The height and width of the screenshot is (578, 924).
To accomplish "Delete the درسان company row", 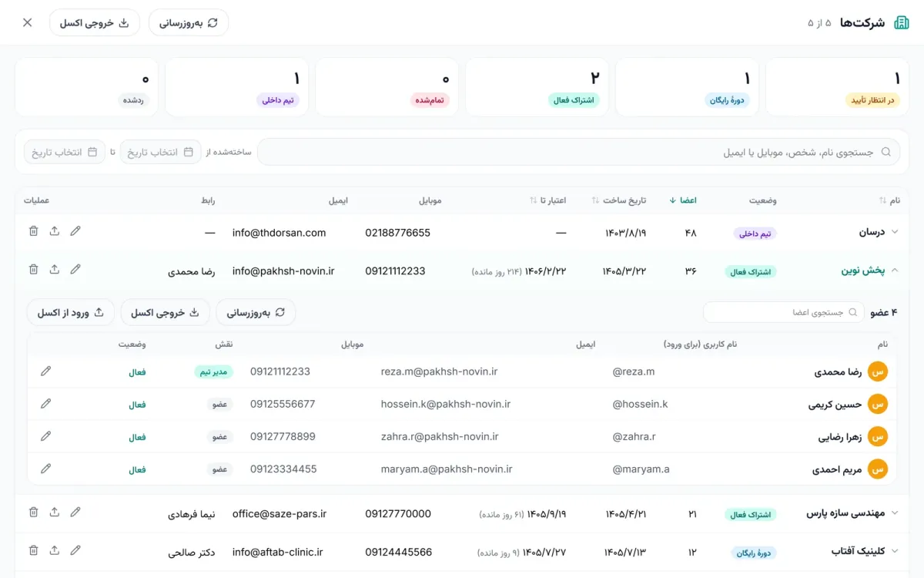I will click(x=33, y=230).
